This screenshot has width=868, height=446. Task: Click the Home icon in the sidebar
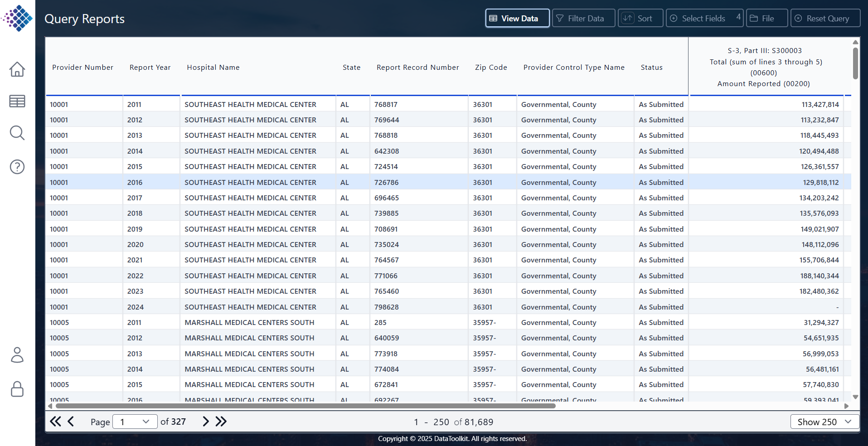[x=17, y=69]
